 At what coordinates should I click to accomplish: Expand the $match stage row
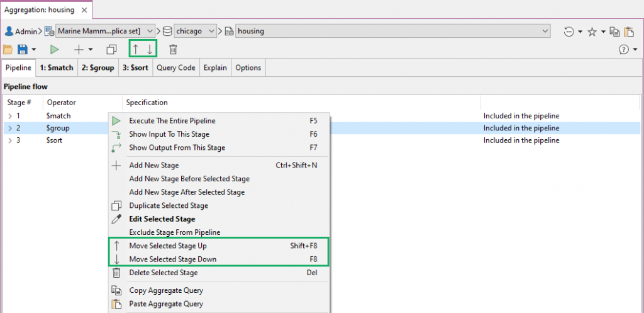(x=10, y=116)
